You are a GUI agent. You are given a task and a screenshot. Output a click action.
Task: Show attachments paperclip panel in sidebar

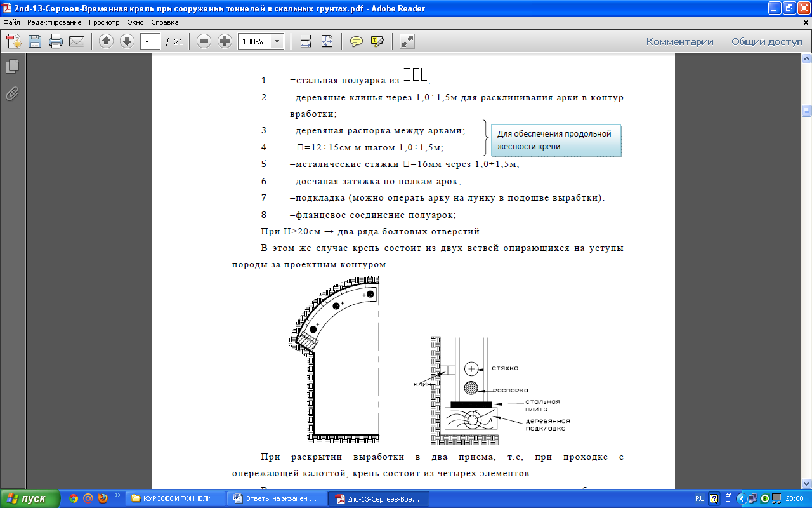pos(12,94)
